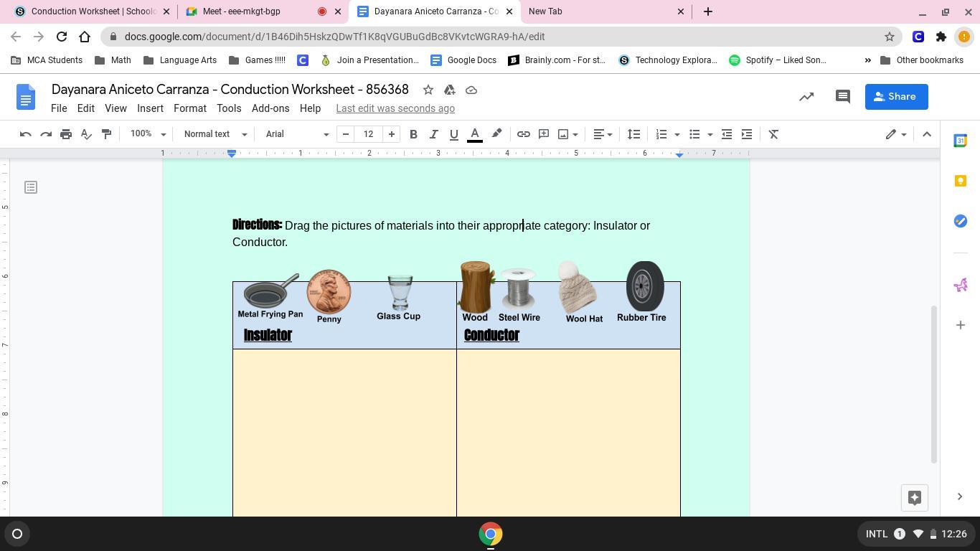Image resolution: width=980 pixels, height=551 pixels.
Task: Click the Share button
Action: pyautogui.click(x=896, y=97)
